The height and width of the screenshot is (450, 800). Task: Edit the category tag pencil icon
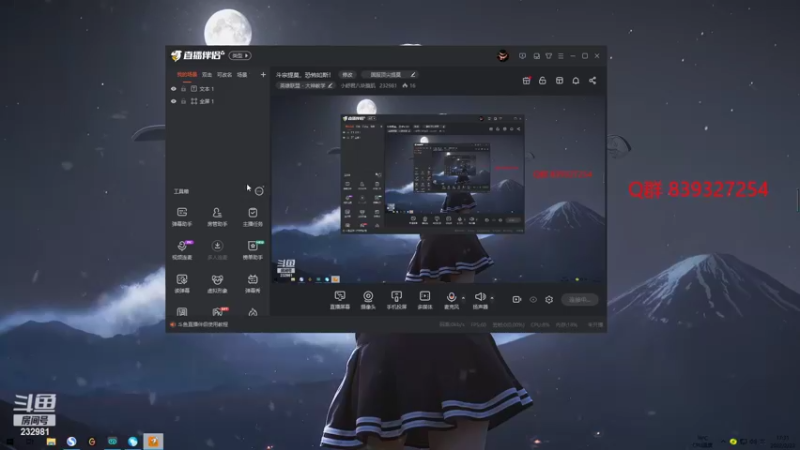331,86
